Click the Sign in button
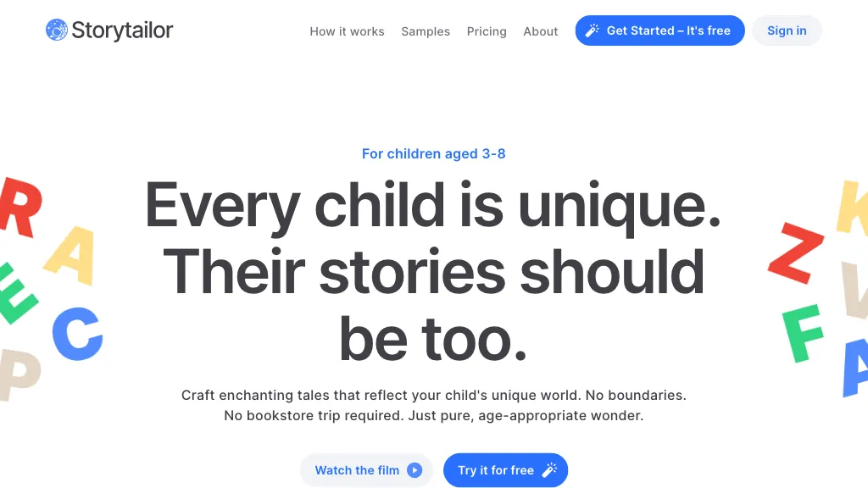 (x=787, y=30)
